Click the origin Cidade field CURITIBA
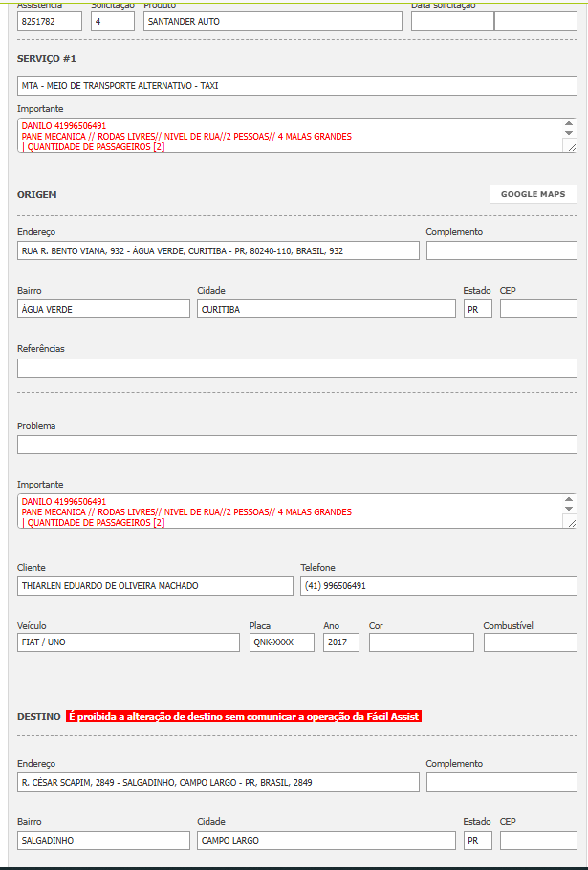This screenshot has height=870, width=588. tap(326, 309)
